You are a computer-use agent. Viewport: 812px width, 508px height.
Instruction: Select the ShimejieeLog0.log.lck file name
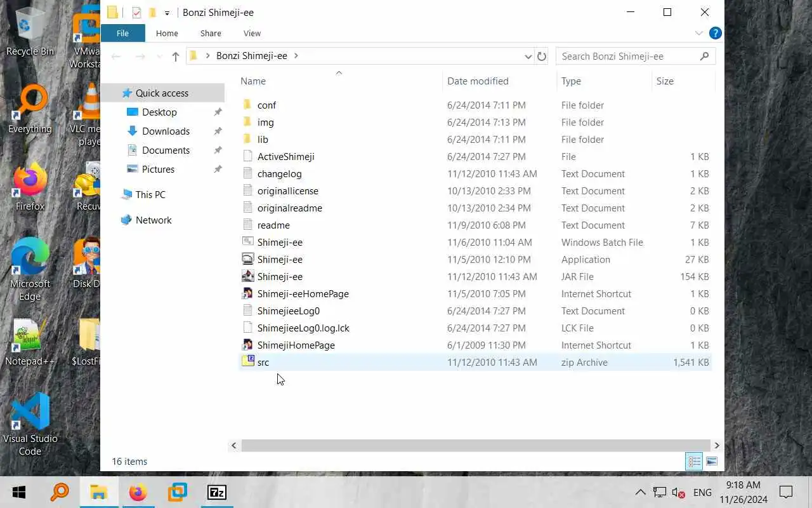303,328
